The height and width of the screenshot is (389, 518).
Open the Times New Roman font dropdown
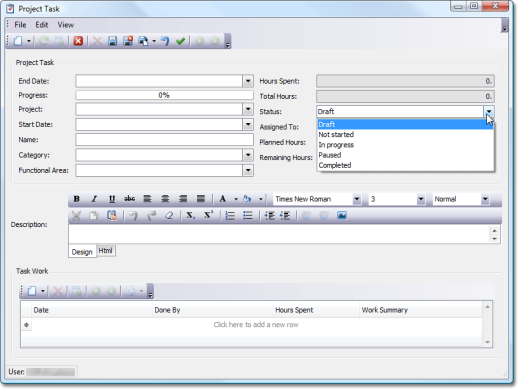tap(357, 199)
